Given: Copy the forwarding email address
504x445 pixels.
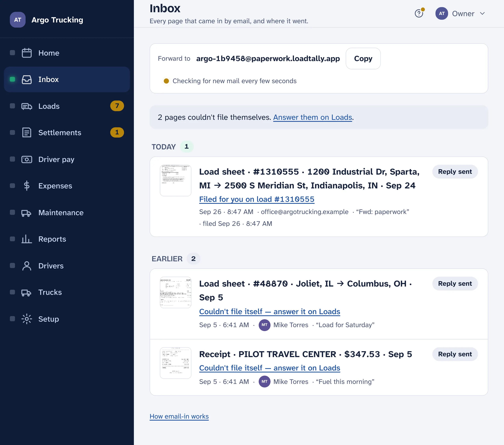Looking at the screenshot, I should [363, 59].
